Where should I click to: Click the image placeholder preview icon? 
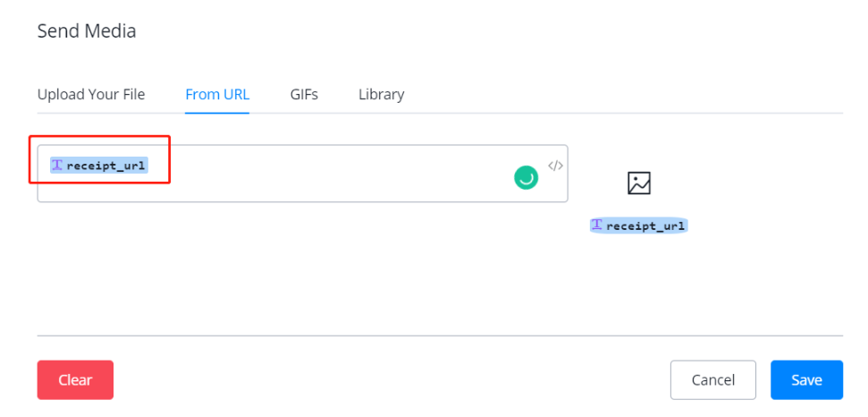[638, 183]
